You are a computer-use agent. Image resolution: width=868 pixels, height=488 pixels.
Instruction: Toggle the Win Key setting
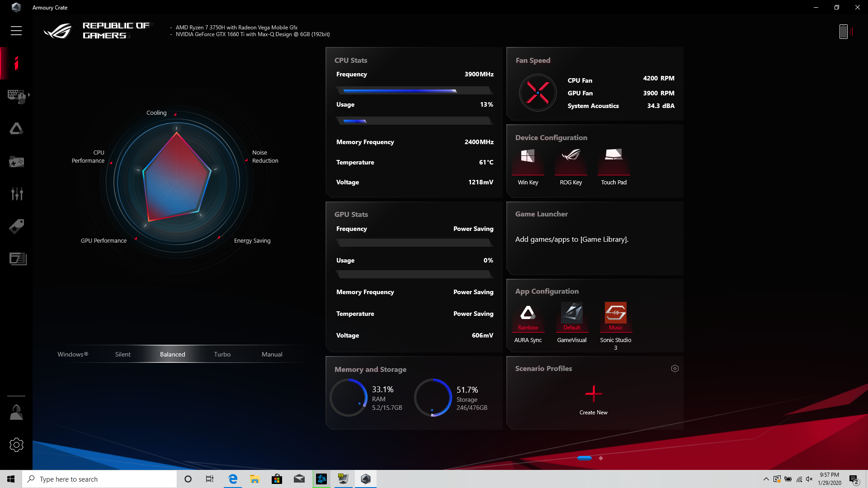528,166
